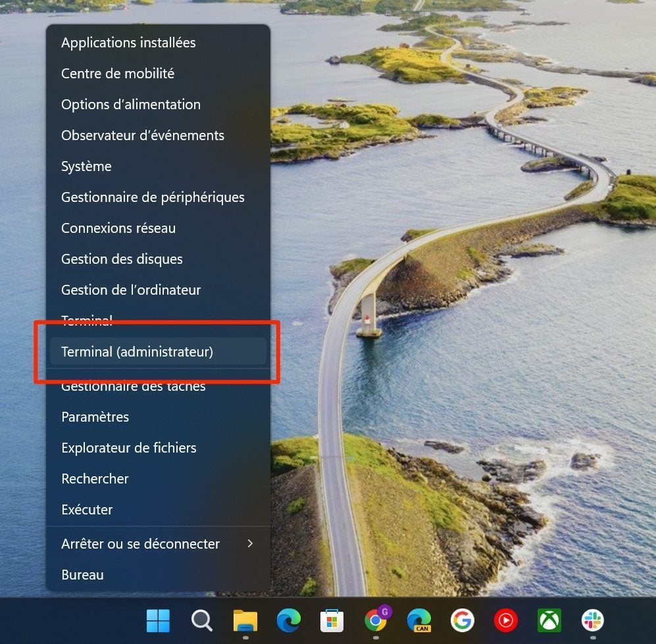This screenshot has width=656, height=644.
Task: Select Gestion des disques
Action: click(158, 259)
